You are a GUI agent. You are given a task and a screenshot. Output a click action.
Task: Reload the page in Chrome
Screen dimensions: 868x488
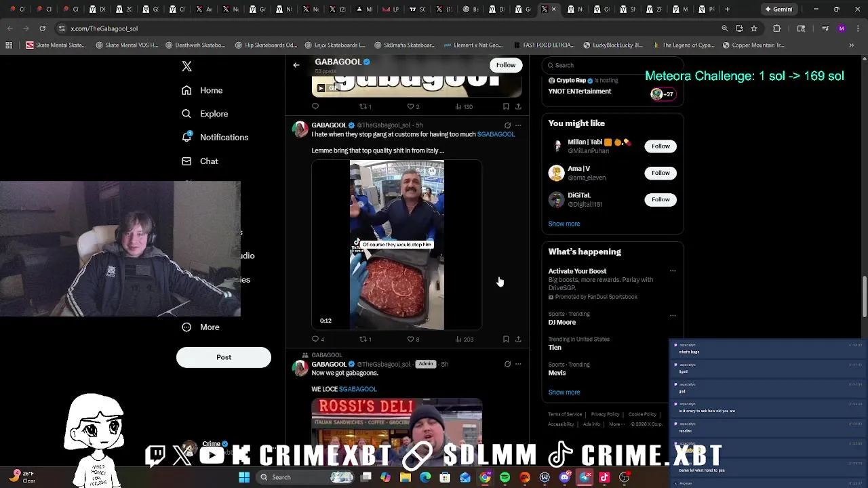tap(42, 28)
